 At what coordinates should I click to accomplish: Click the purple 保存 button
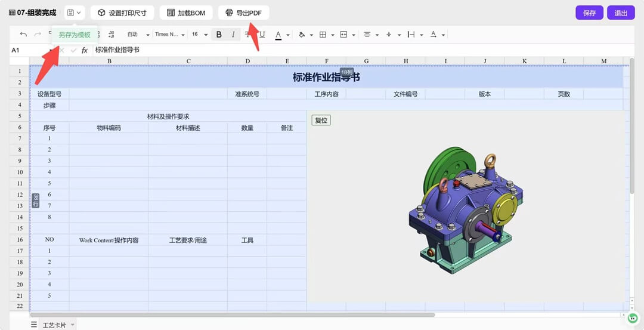pyautogui.click(x=589, y=13)
